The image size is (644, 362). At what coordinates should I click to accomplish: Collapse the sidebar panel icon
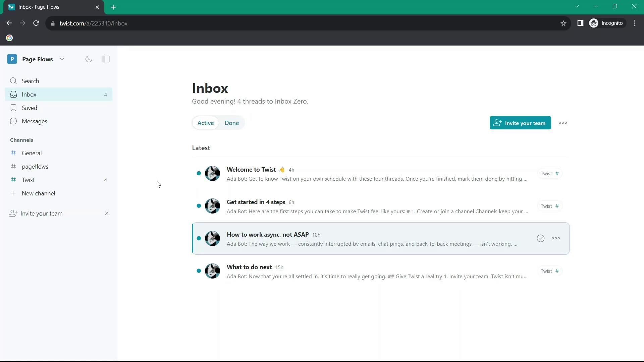pos(106,59)
